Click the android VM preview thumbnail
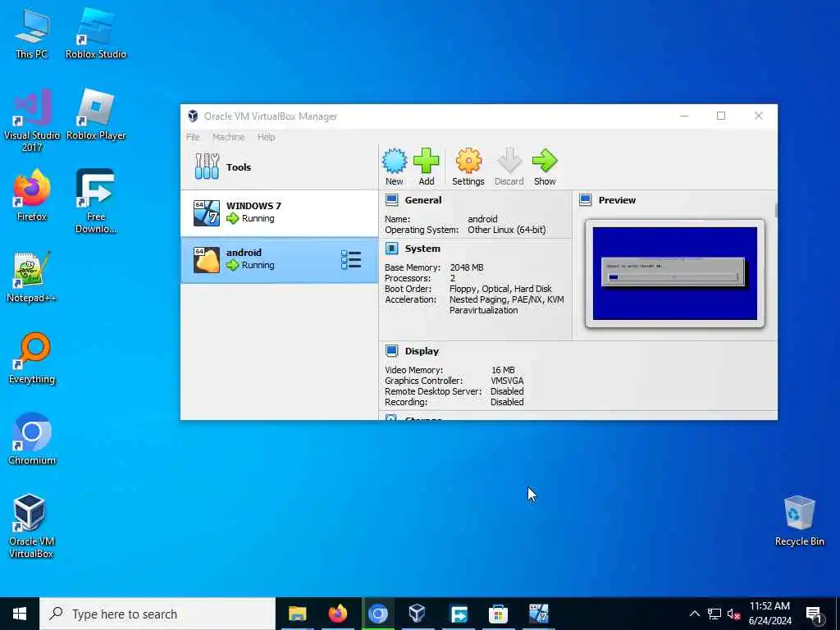The width and height of the screenshot is (840, 630). [x=675, y=273]
